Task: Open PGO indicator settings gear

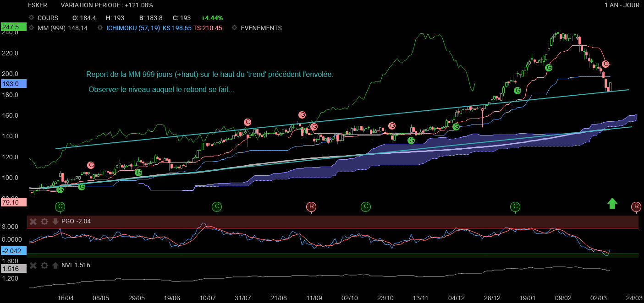Action: tap(44, 222)
